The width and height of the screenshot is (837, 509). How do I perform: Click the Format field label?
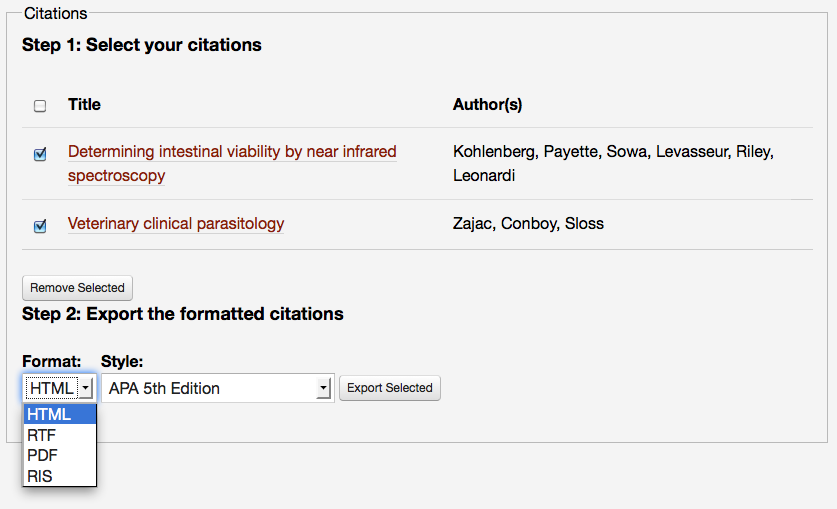pos(51,361)
